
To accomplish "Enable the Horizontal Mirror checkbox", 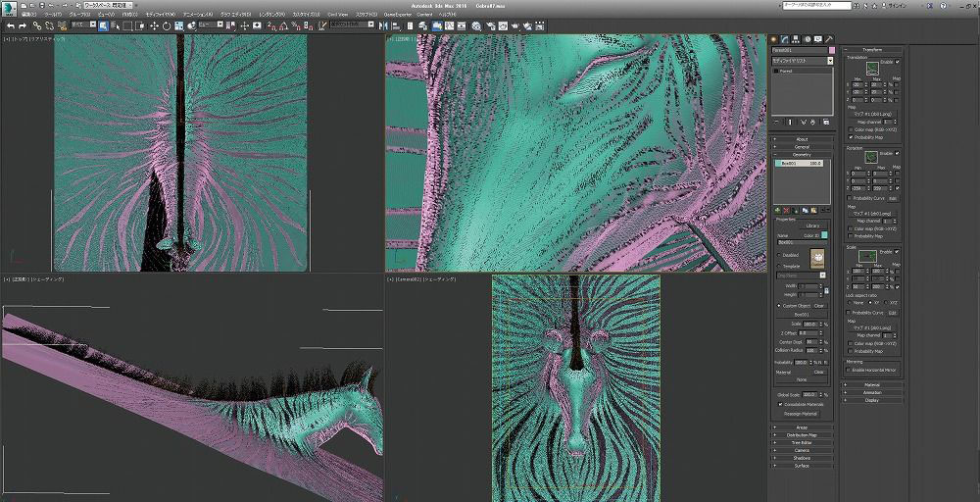I will pyautogui.click(x=850, y=370).
